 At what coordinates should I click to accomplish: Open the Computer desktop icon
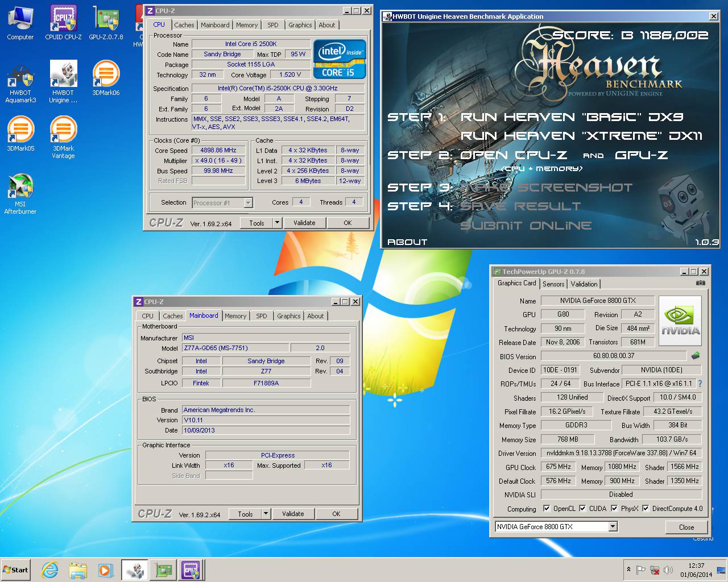pos(20,23)
